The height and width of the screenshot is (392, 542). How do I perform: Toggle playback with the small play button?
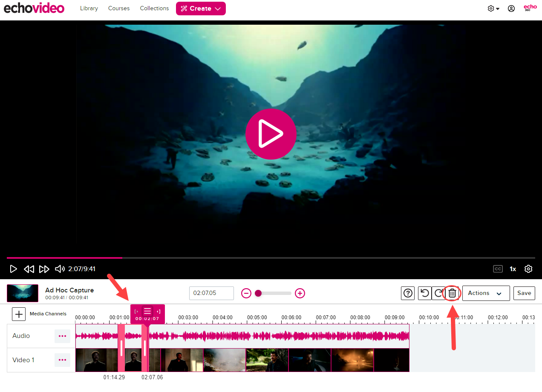point(14,269)
